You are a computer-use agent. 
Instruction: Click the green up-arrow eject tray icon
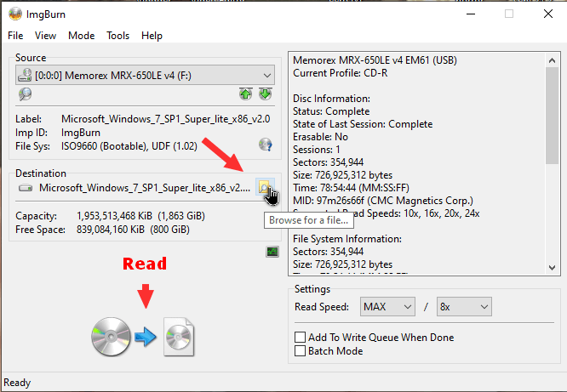245,94
